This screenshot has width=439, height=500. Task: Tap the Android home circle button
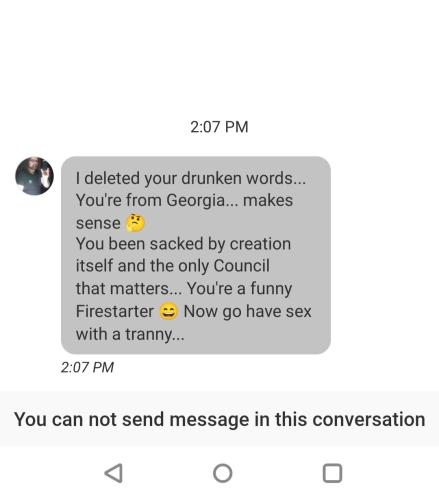click(x=222, y=473)
